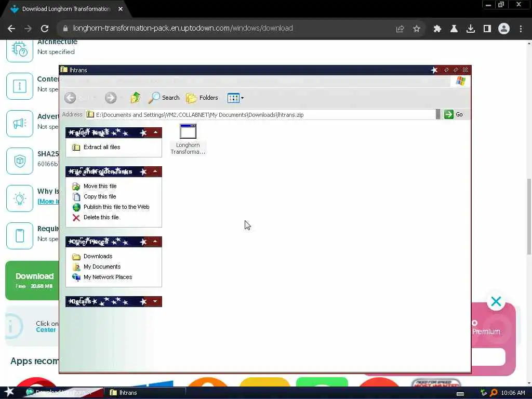The width and height of the screenshot is (532, 399).
Task: Select the Download Longhorn Transformation tab
Action: (x=66, y=9)
